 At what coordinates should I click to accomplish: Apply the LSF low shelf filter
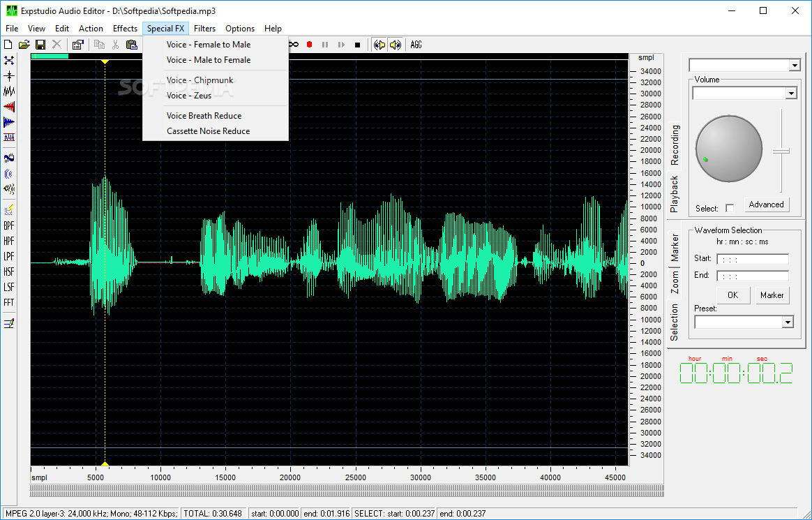[9, 287]
